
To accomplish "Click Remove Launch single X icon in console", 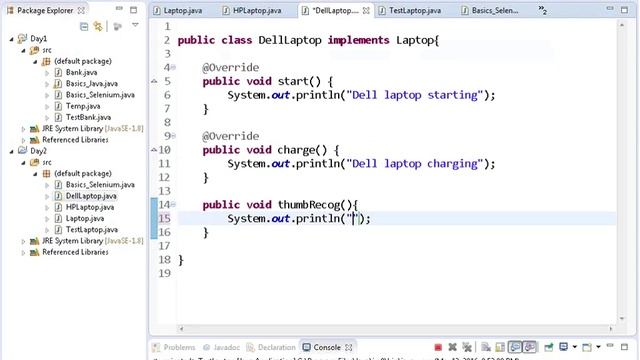I will pos(452,347).
